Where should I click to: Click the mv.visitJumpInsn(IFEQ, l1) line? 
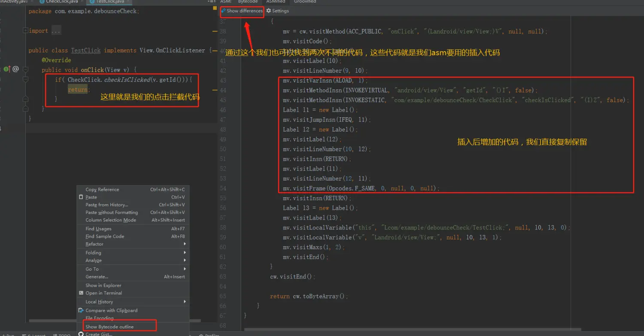pos(327,120)
